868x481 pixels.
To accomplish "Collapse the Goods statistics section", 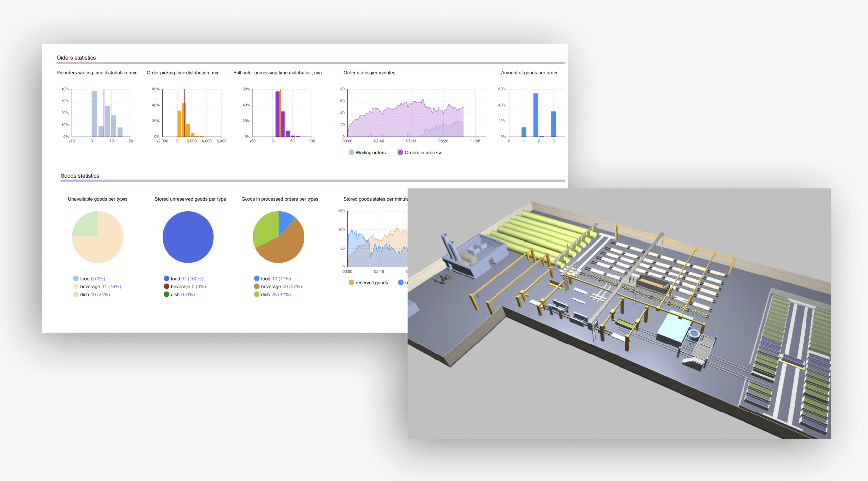I will [x=79, y=176].
